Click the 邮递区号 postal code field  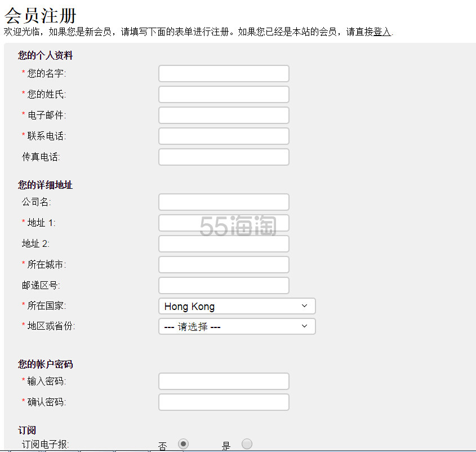click(224, 286)
